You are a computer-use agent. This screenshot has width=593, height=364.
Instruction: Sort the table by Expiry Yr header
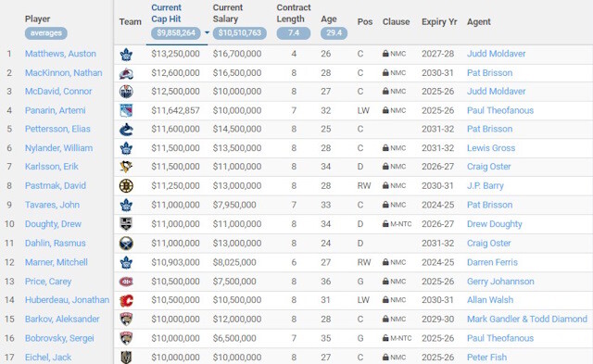(x=439, y=22)
